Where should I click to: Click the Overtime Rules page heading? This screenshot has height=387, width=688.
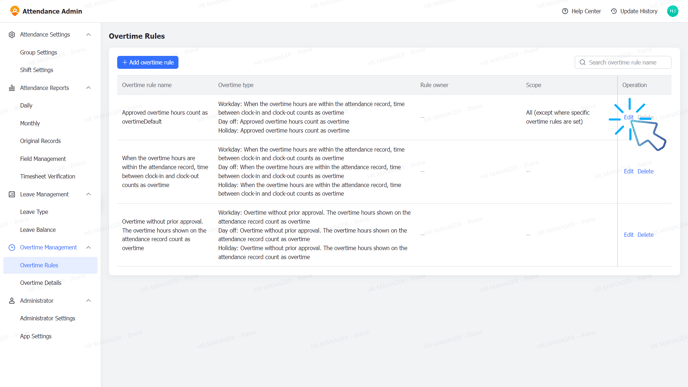click(137, 36)
